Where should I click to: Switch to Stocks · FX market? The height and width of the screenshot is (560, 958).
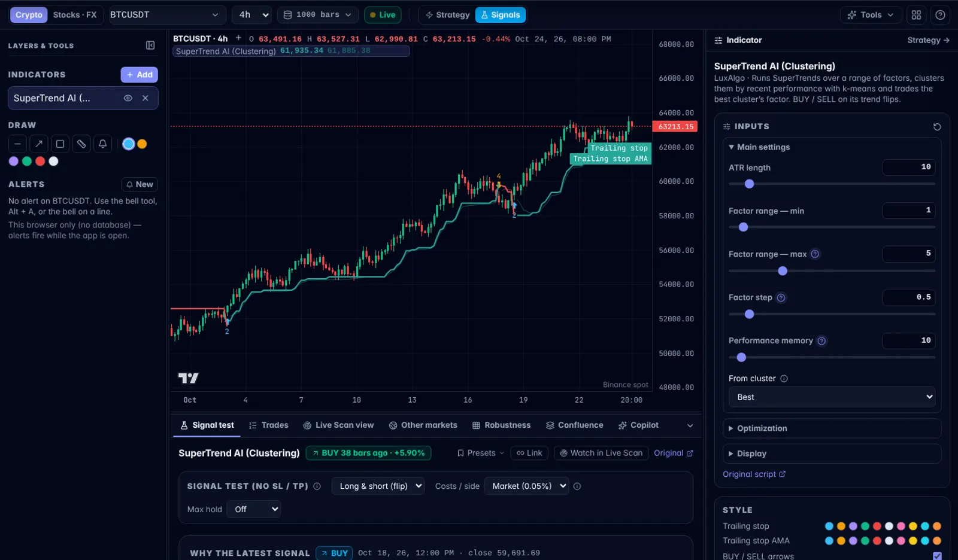click(x=75, y=15)
